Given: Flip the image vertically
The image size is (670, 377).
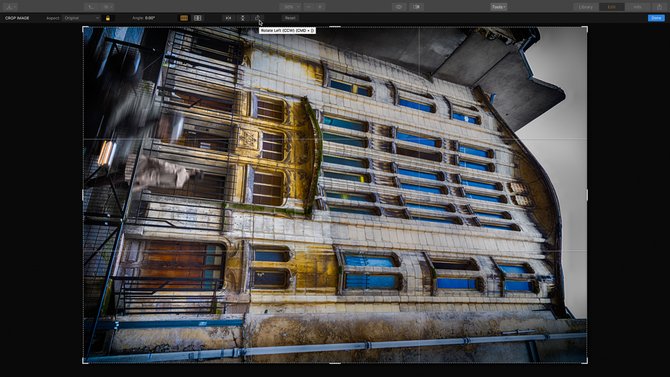Looking at the screenshot, I should point(243,18).
